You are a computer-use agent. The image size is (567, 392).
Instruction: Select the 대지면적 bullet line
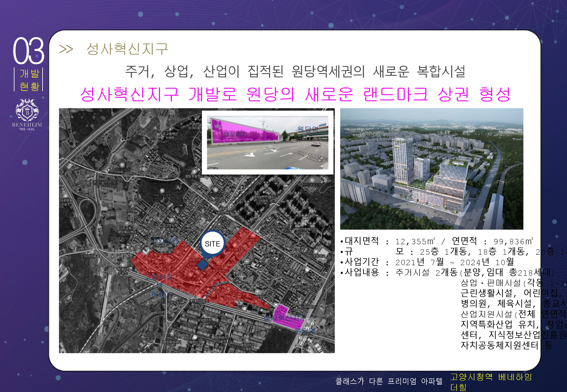(437, 241)
